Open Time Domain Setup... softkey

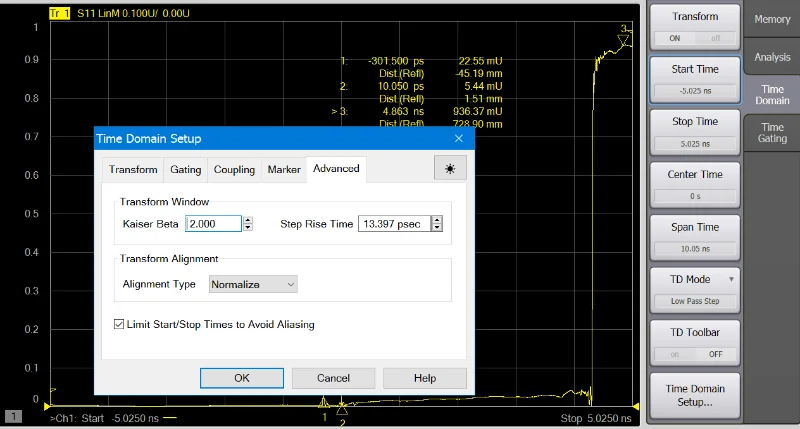[695, 395]
